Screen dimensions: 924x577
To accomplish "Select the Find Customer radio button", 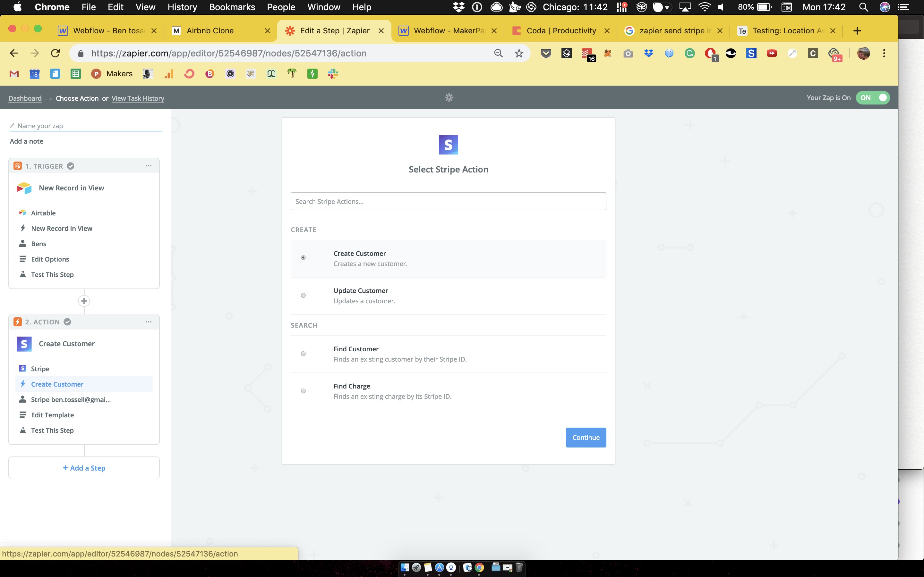I will coord(303,354).
